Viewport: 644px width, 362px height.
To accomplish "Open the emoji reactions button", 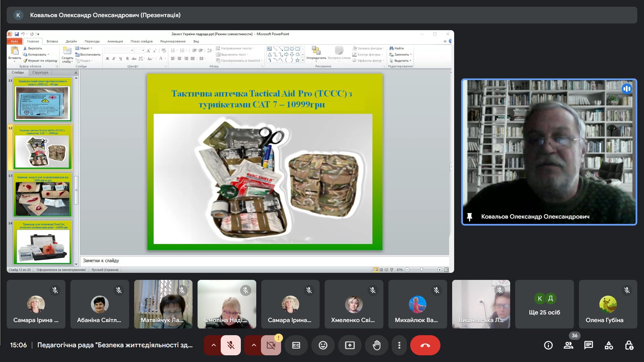I will point(323,345).
